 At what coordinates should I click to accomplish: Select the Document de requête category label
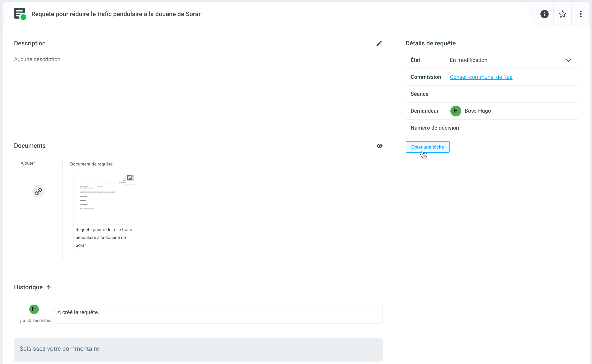[91, 164]
